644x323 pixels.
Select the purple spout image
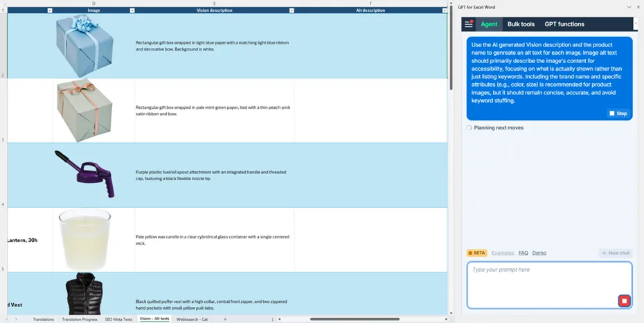(x=84, y=174)
